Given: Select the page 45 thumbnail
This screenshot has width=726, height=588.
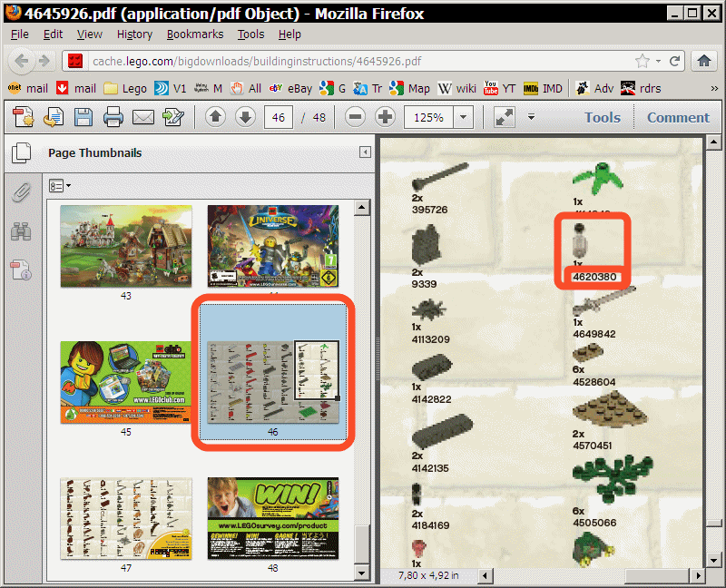Looking at the screenshot, I should 126,382.
